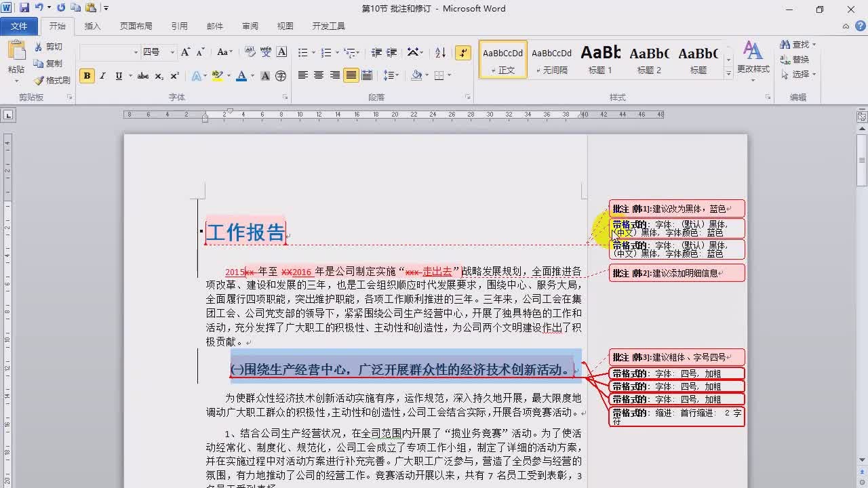Click the Replace (替换) button
The width and height of the screenshot is (868, 488).
[x=794, y=60]
